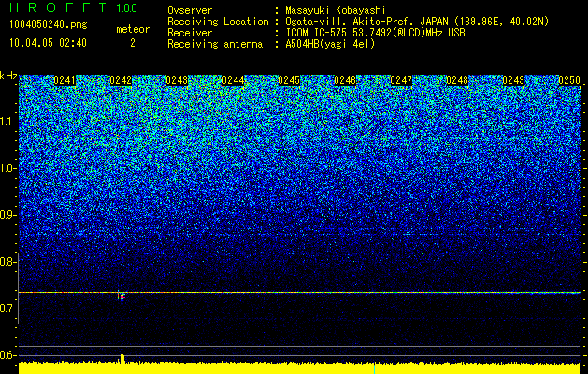The height and width of the screenshot is (374, 588).
Task: Click time marker 0245
Action: [x=289, y=80]
